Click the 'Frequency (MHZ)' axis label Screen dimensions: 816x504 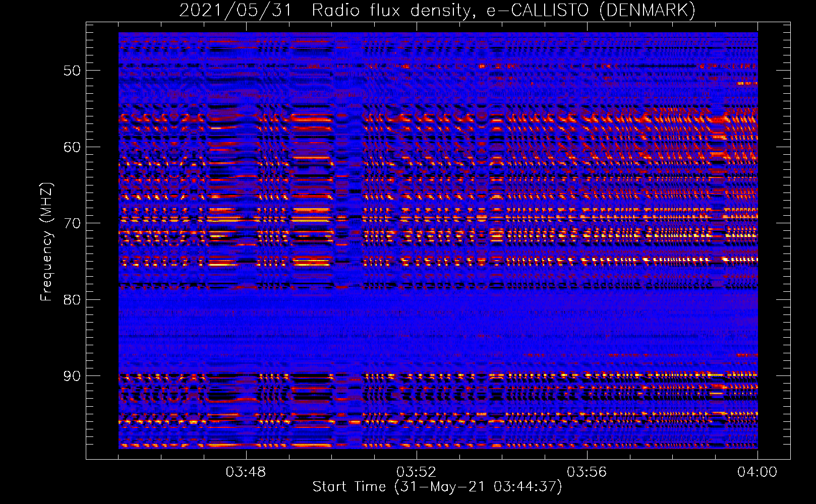pos(46,242)
